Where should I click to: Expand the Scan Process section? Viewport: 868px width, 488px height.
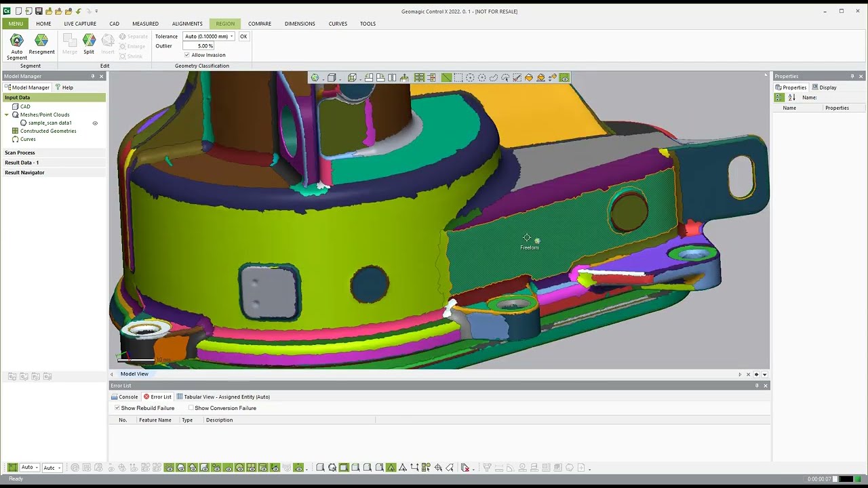(20, 152)
